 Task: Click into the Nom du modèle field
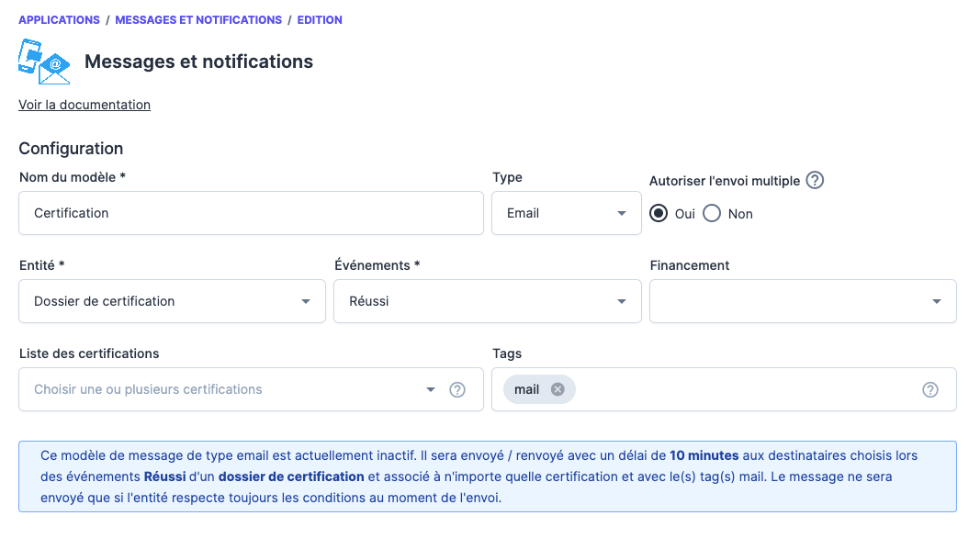[x=251, y=214]
